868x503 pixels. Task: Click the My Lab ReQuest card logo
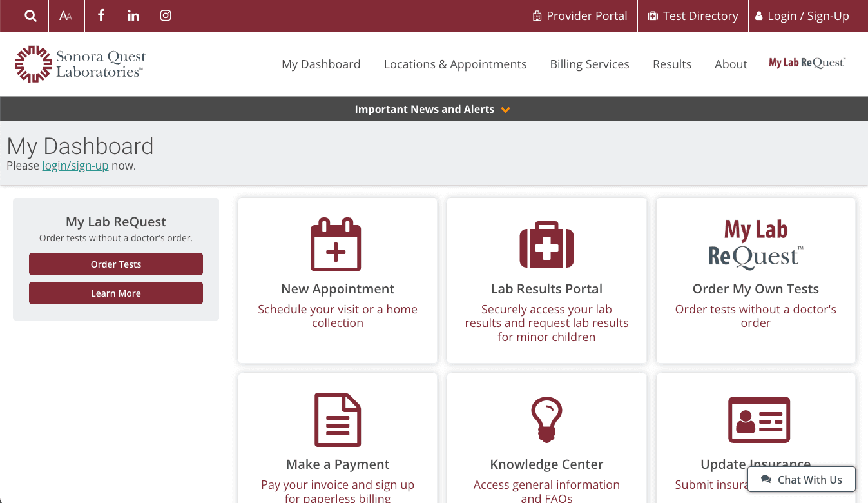[756, 244]
